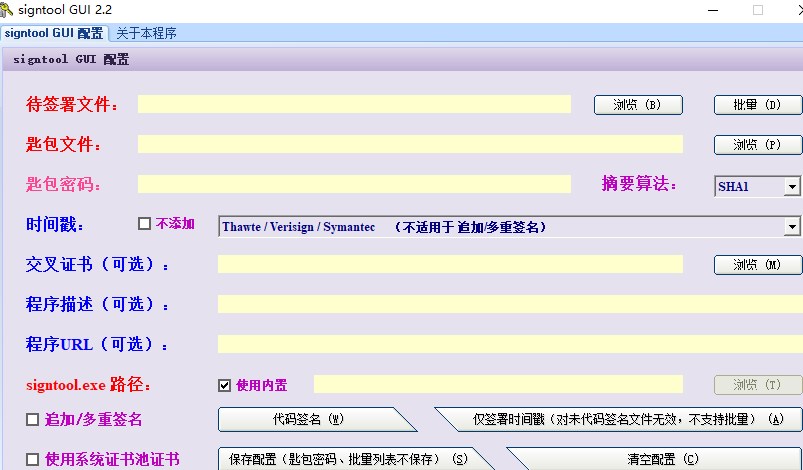Enable the 不添加 timestamp checkbox

pyautogui.click(x=144, y=224)
